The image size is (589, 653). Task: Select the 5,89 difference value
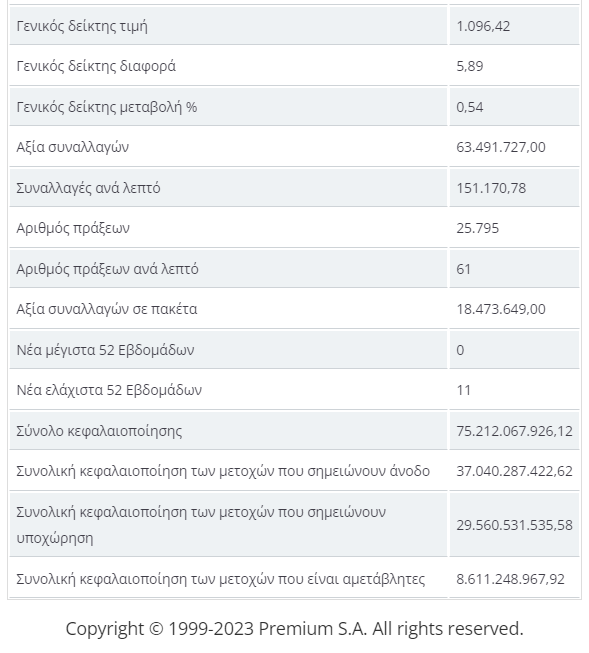click(x=469, y=66)
